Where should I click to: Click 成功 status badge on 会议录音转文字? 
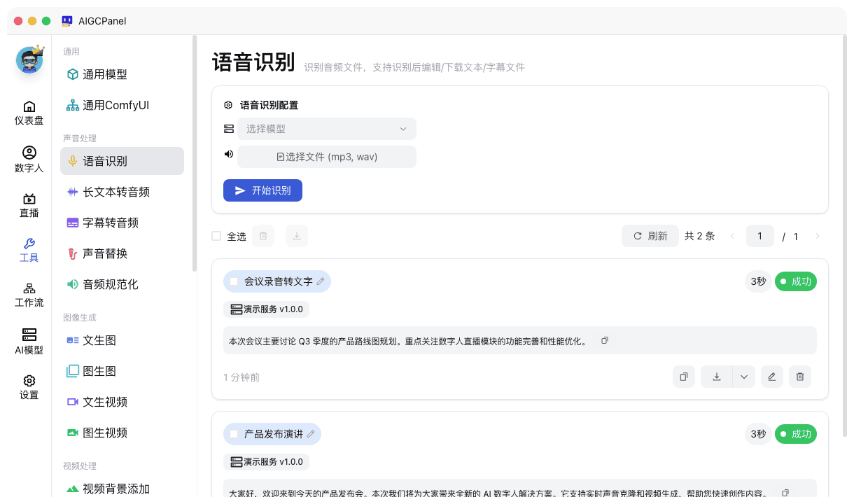point(796,281)
